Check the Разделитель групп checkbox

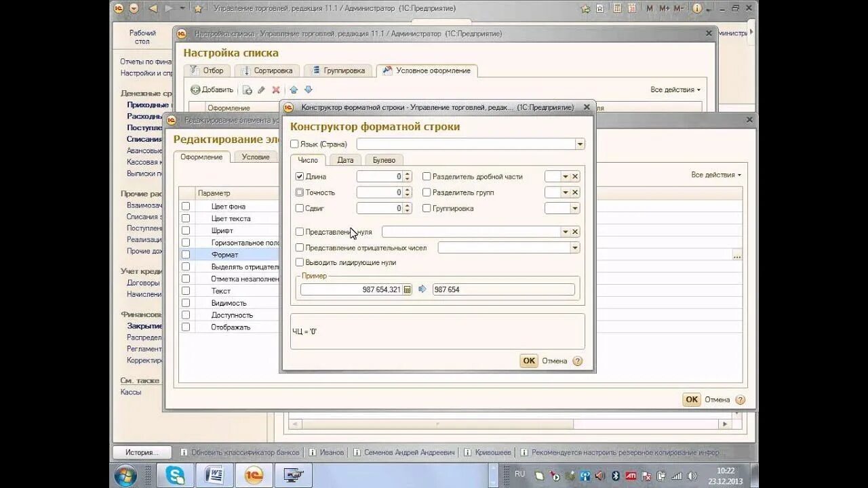[x=427, y=192]
